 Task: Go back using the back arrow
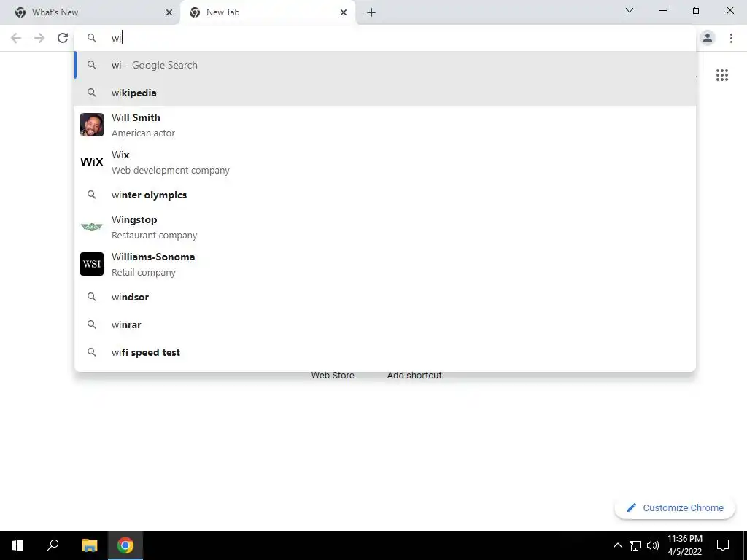pyautogui.click(x=16, y=38)
